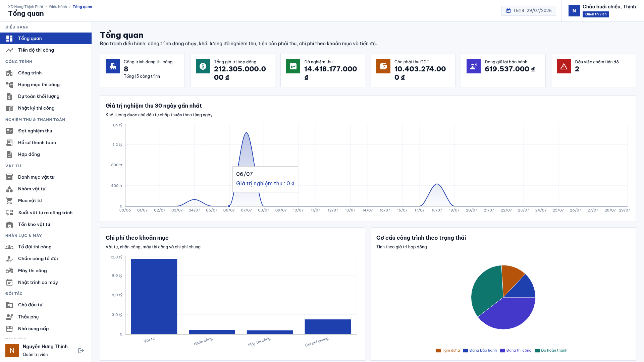The height and width of the screenshot is (362, 644).
Task: Click the warning icon on Đầu việc chậm card
Action: pyautogui.click(x=564, y=66)
